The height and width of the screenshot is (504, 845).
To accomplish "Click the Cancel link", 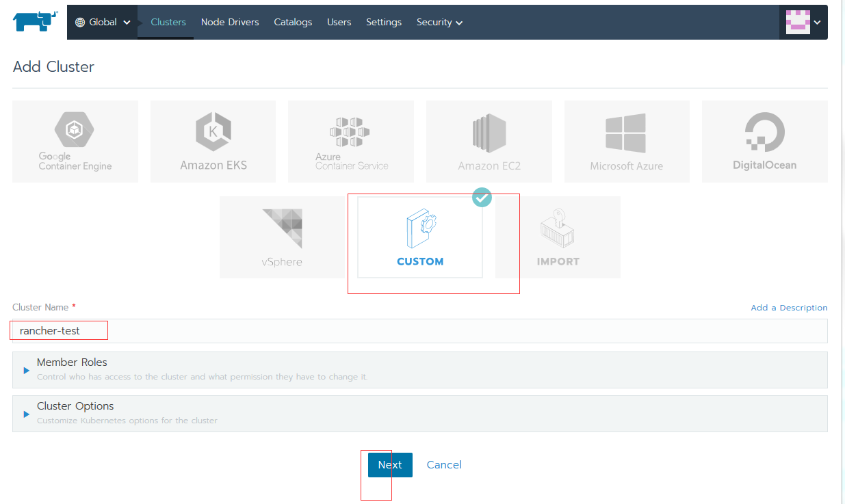I will pyautogui.click(x=444, y=465).
